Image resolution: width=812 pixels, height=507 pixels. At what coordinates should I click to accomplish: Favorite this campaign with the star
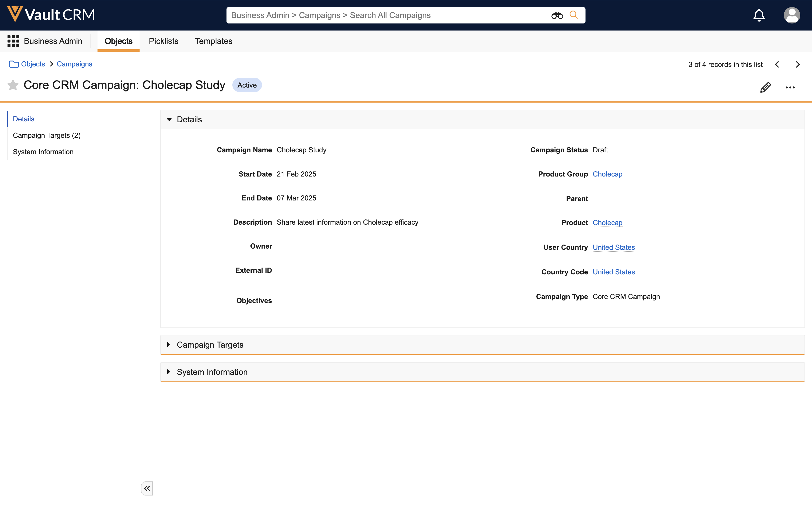(13, 85)
